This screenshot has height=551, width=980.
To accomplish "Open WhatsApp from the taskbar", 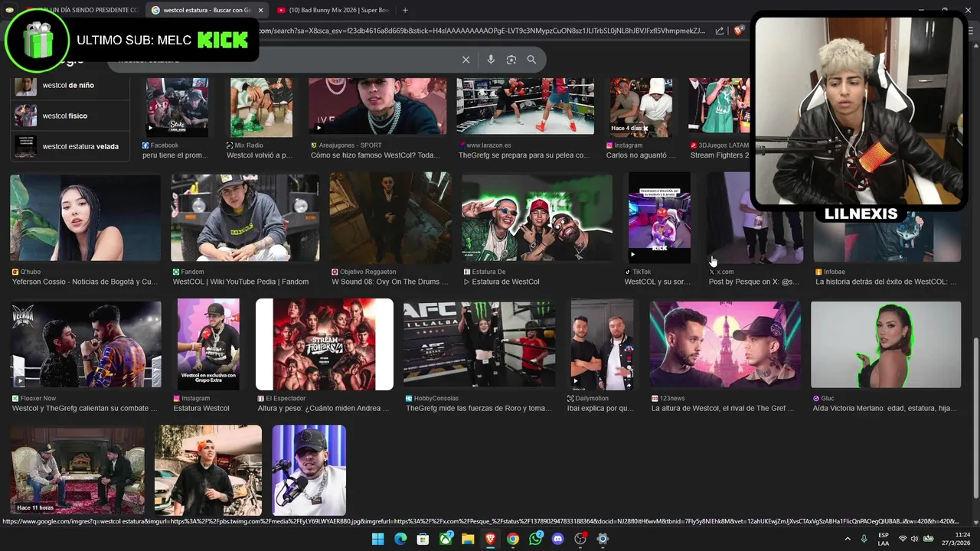I will click(x=535, y=539).
